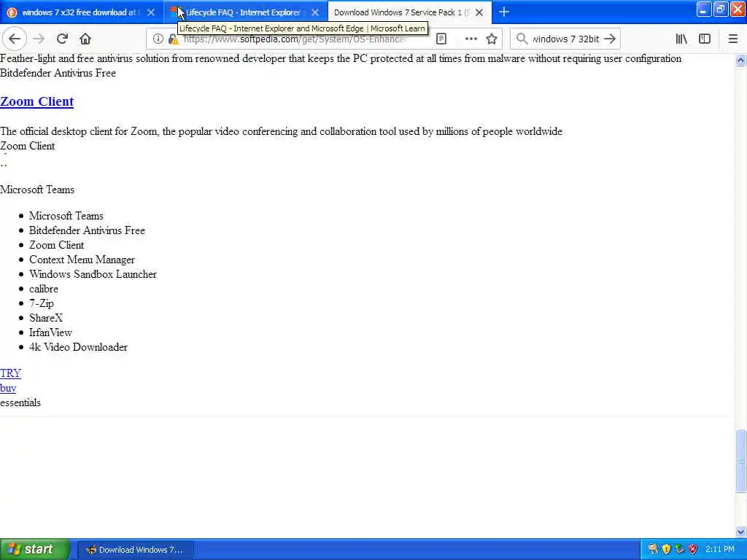Open the Firefox hamburger menu
This screenshot has width=747, height=560.
click(x=733, y=39)
